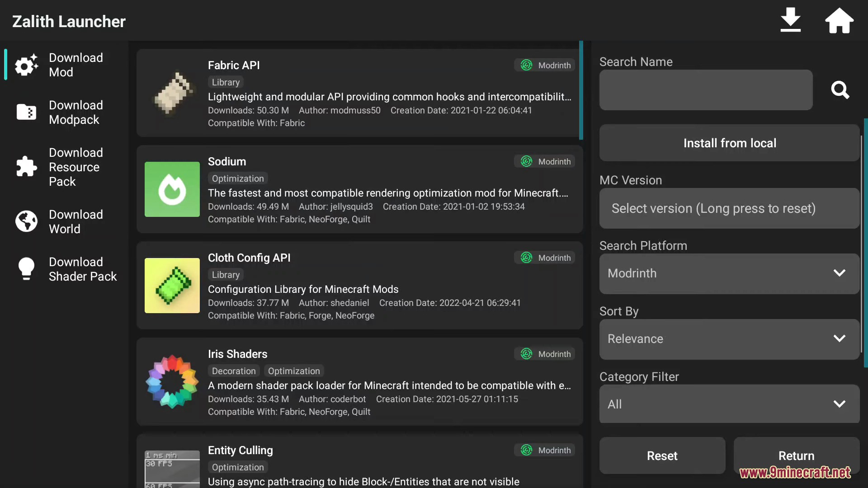Open the Cloth Config API thumbnail
Screen dimensions: 868x488
[x=172, y=286]
